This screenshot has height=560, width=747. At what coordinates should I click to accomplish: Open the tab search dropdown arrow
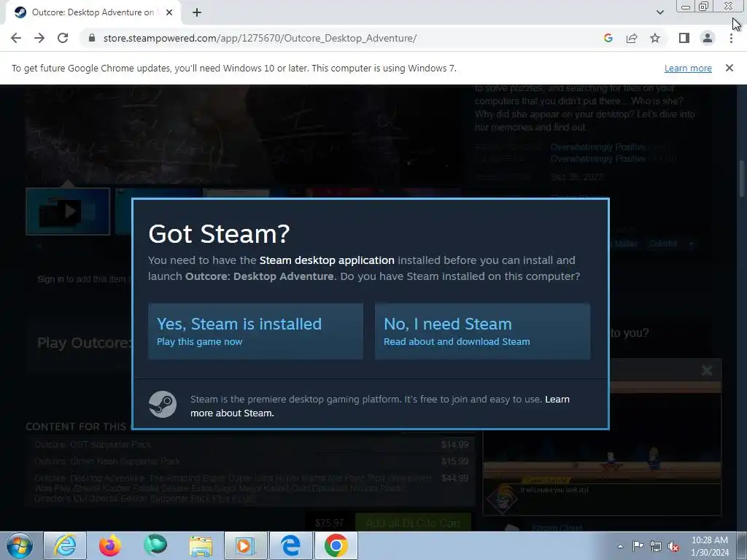pyautogui.click(x=659, y=12)
